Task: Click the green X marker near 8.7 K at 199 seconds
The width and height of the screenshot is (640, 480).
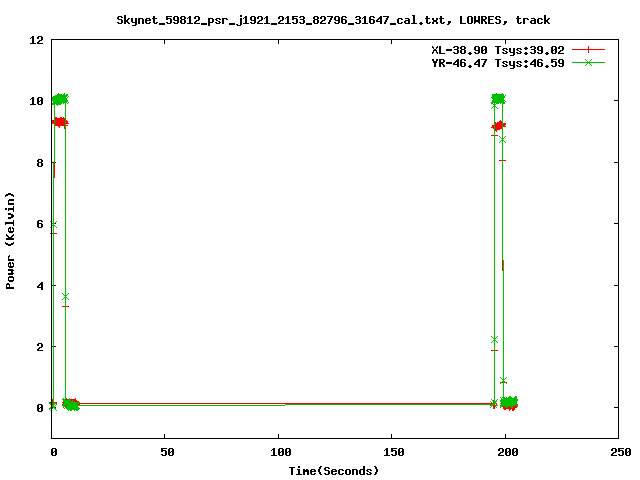Action: coord(502,140)
